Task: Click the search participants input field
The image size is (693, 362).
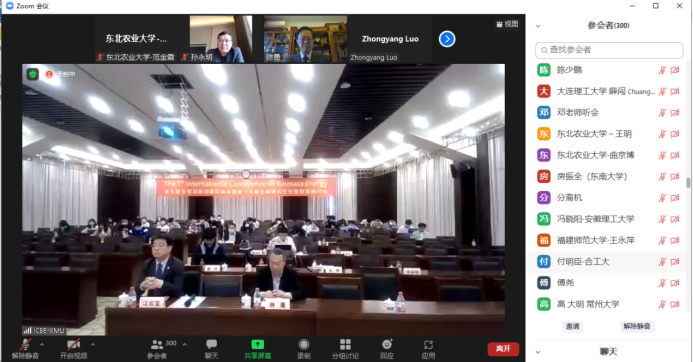Action: coord(609,50)
